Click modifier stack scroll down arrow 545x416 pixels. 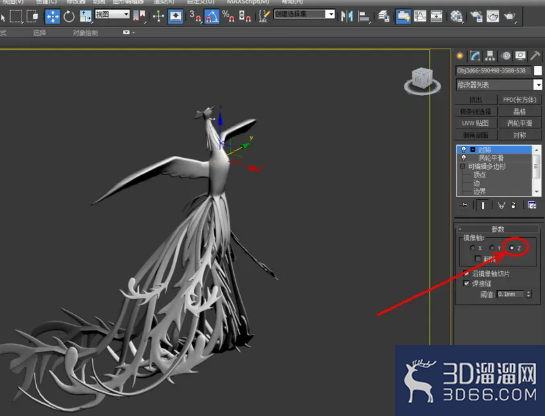pyautogui.click(x=537, y=191)
